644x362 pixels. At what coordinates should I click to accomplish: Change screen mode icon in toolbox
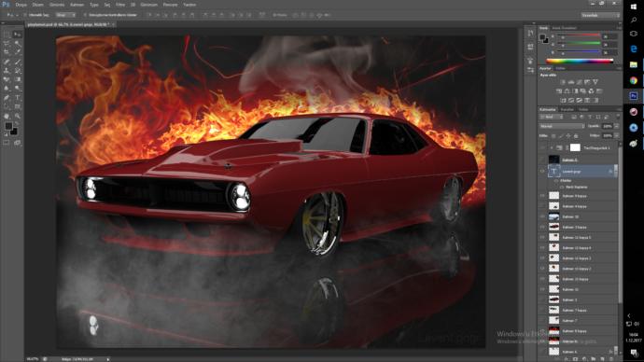(17, 143)
